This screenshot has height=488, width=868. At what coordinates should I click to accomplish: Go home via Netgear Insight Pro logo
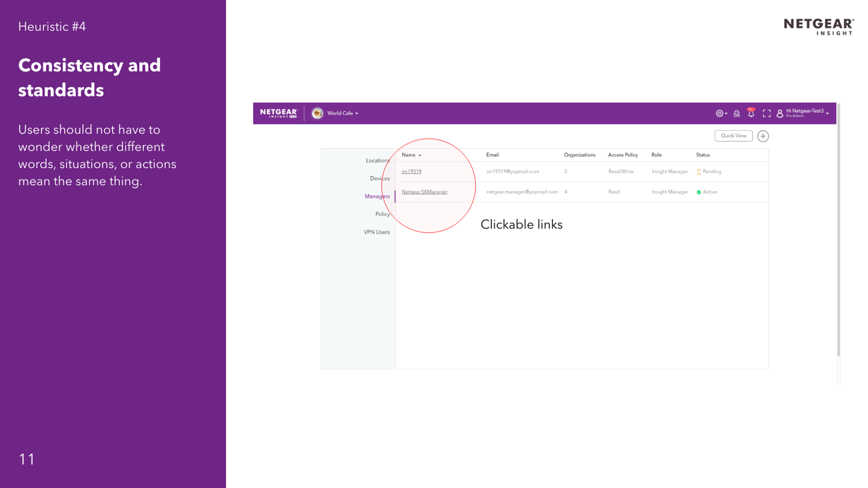point(278,113)
